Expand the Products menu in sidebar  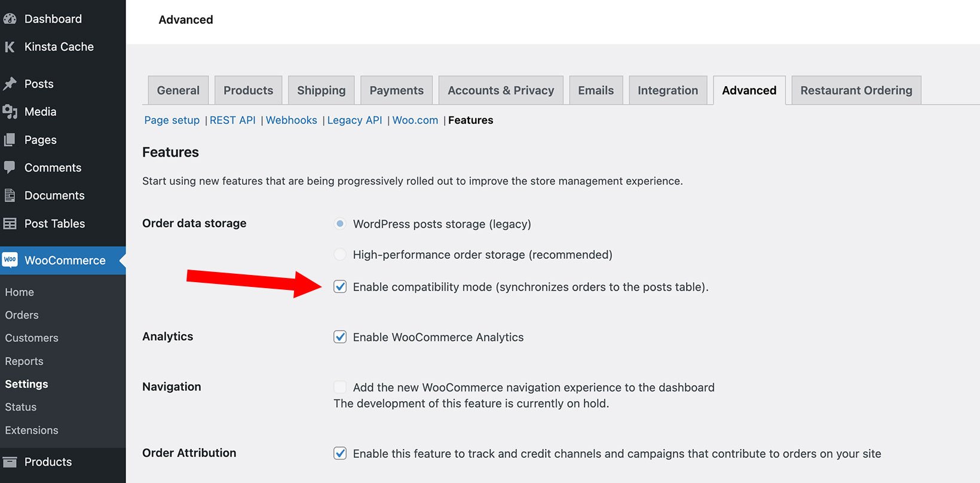[x=48, y=461]
